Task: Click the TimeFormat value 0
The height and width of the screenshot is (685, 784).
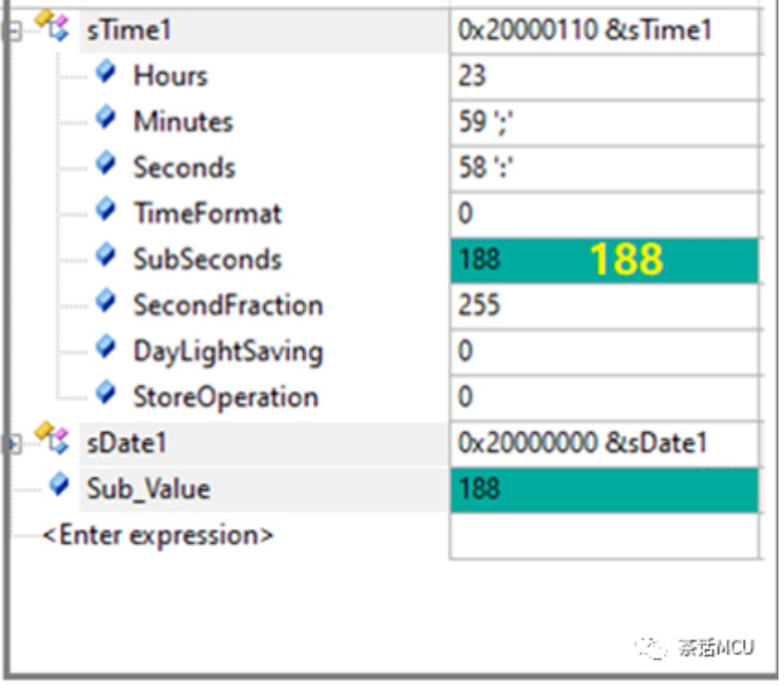Action: [465, 213]
